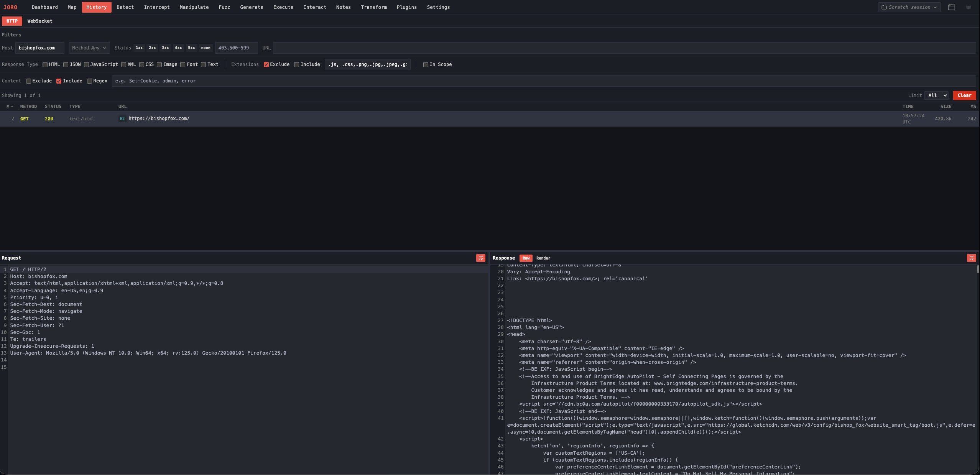Toggle the 2xx status filter
The height and width of the screenshot is (475, 980).
(x=152, y=48)
